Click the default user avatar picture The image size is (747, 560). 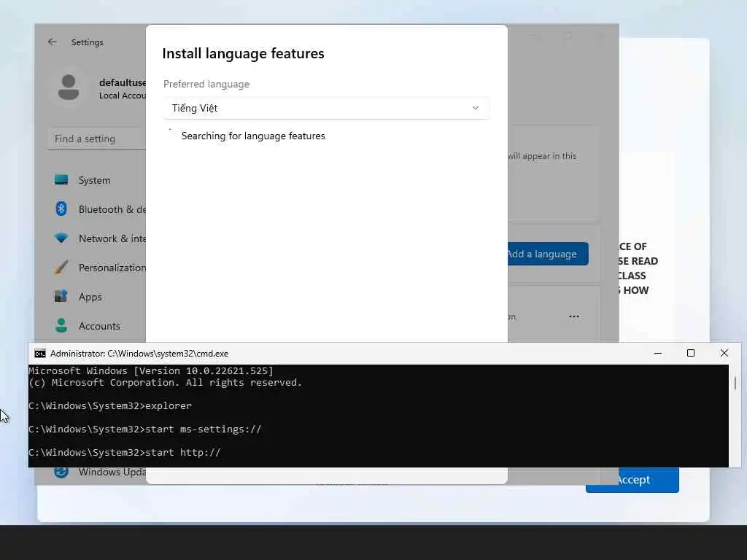point(69,87)
